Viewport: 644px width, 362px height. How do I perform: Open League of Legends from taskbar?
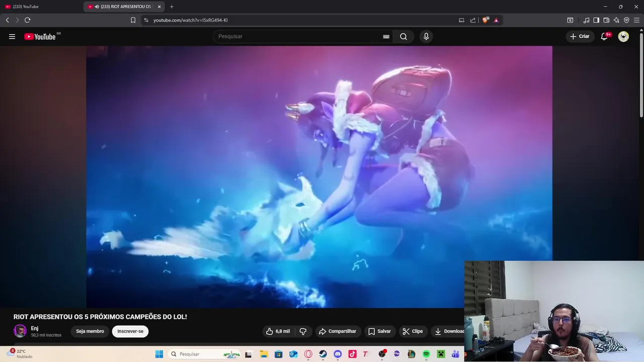(x=412, y=354)
